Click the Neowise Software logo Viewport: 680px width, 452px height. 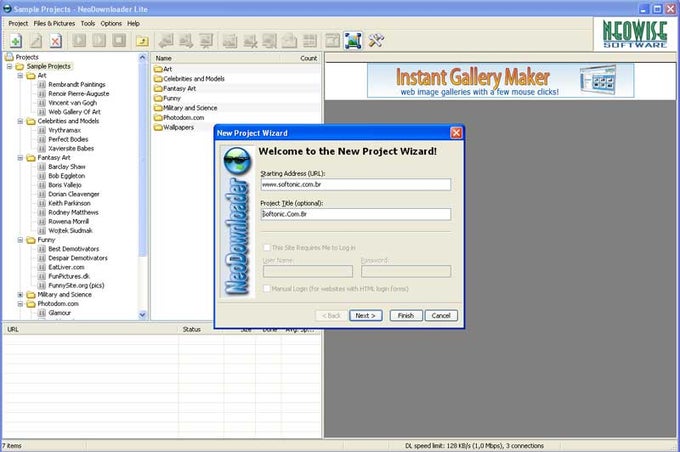[x=634, y=34]
